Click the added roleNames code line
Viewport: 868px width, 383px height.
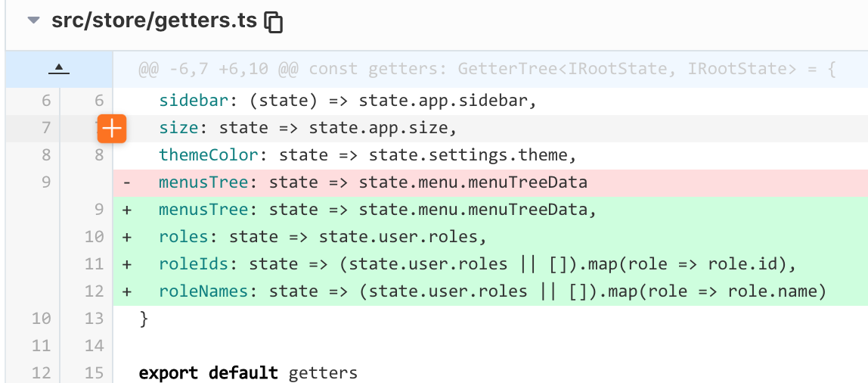(x=491, y=291)
